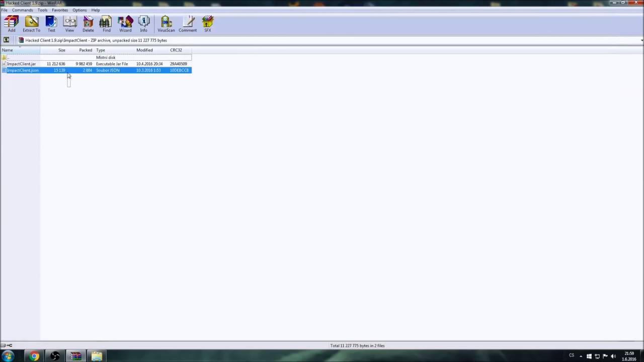Show archive Info
The width and height of the screenshot is (644, 362).
point(144,24)
